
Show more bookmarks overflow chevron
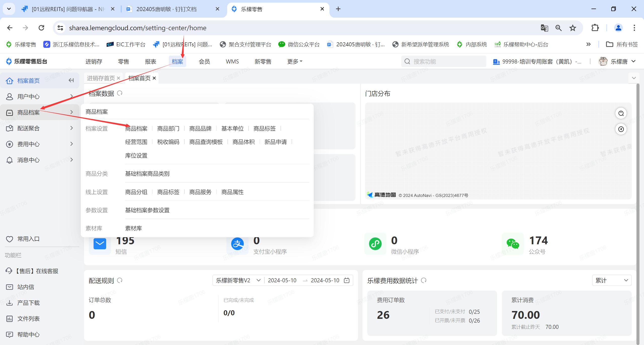[588, 45]
